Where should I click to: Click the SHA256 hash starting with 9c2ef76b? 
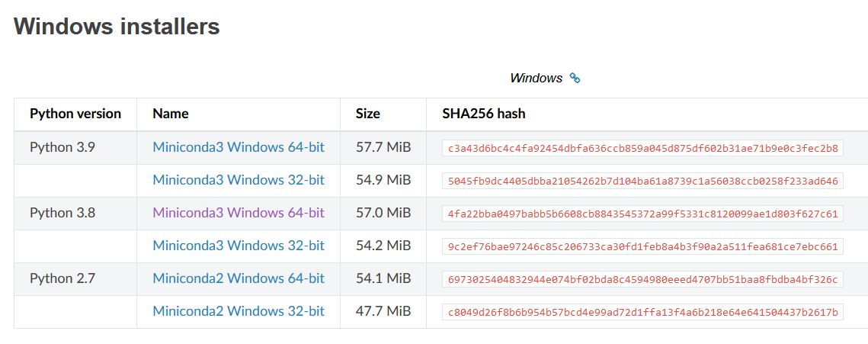(x=642, y=246)
